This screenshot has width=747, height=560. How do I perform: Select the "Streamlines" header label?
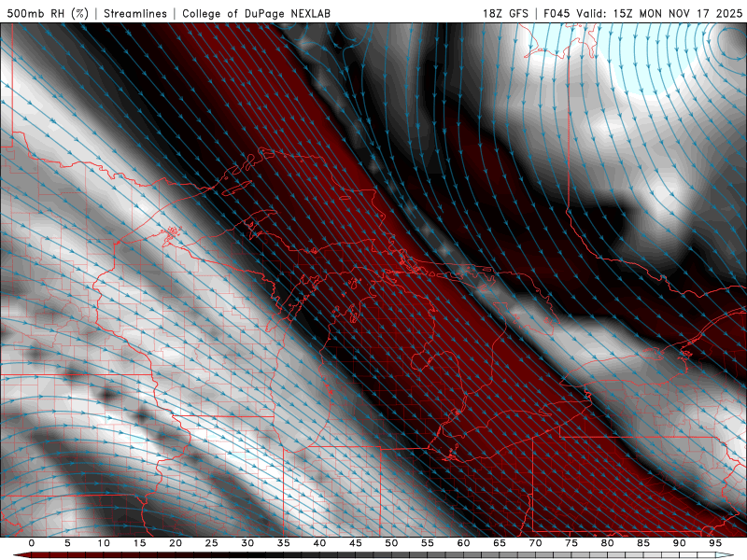tap(135, 13)
